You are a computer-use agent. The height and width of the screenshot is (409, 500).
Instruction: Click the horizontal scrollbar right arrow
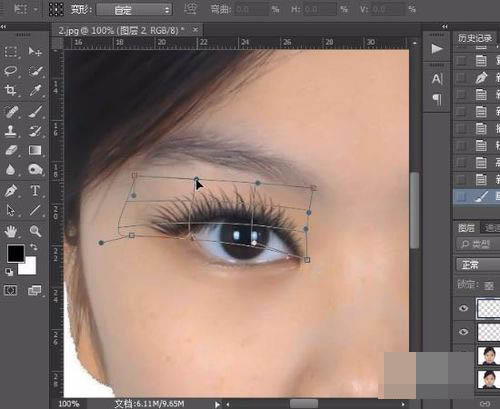(x=403, y=404)
